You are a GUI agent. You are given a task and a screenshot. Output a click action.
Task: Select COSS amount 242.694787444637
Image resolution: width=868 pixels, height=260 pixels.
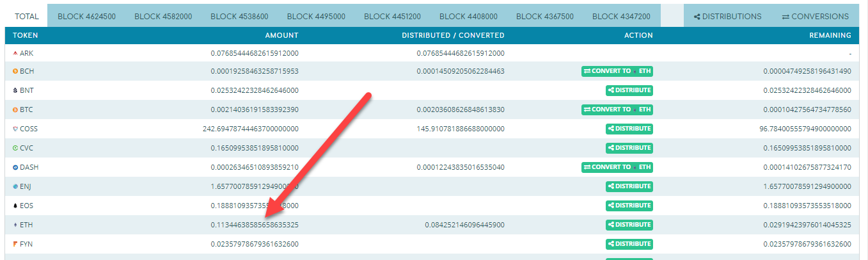click(251, 129)
